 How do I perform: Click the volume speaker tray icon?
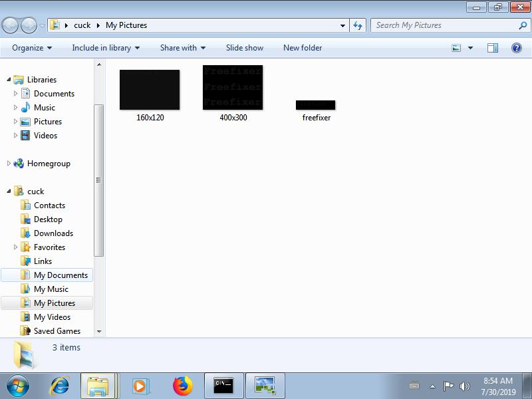464,386
